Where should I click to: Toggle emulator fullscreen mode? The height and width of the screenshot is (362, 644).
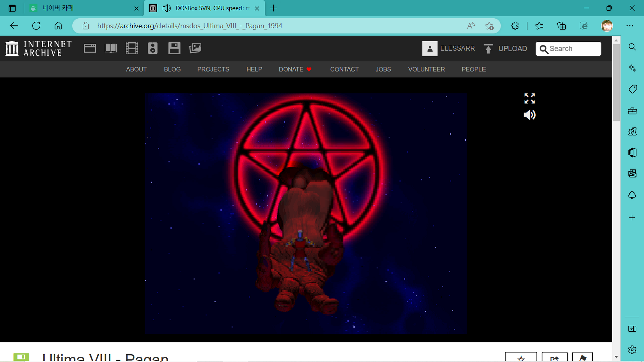[529, 98]
